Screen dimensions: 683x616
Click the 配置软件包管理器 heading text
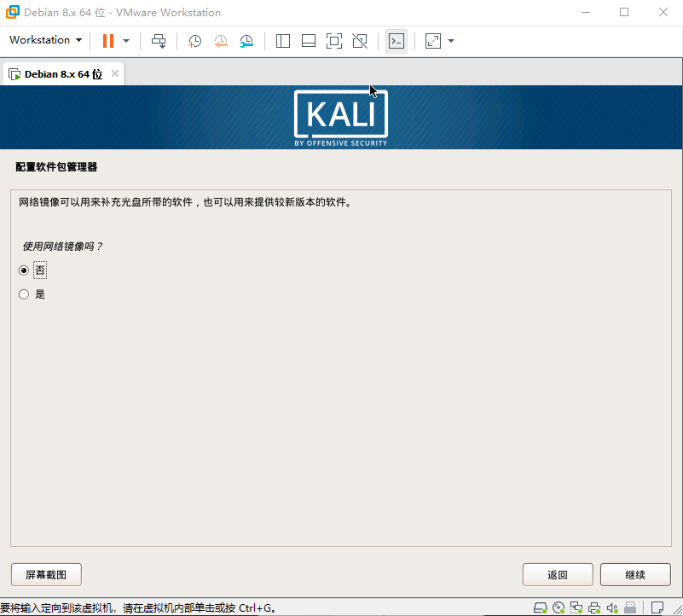point(56,167)
